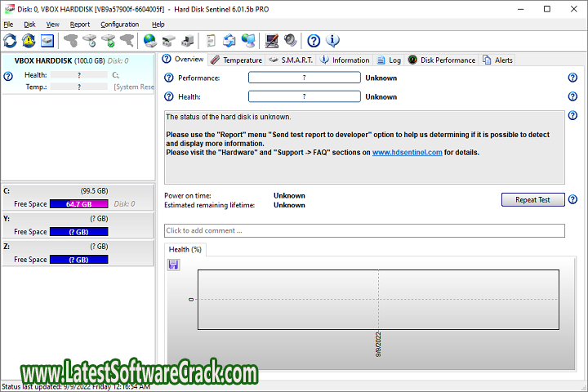Click the save floppy icon above graph
This screenshot has width=588, height=392.
173,264
